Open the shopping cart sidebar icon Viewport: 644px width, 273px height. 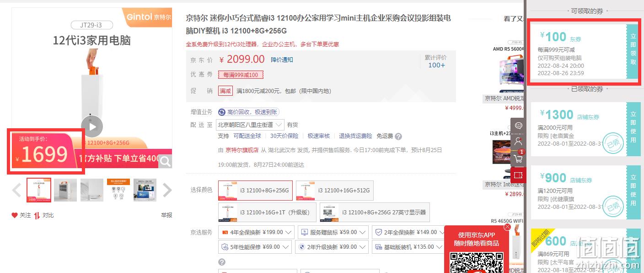(519, 158)
